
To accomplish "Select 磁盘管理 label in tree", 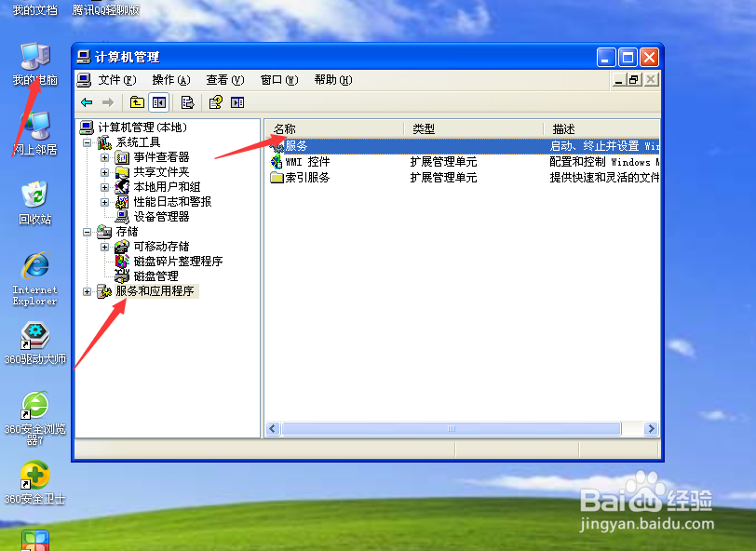I will [x=155, y=276].
